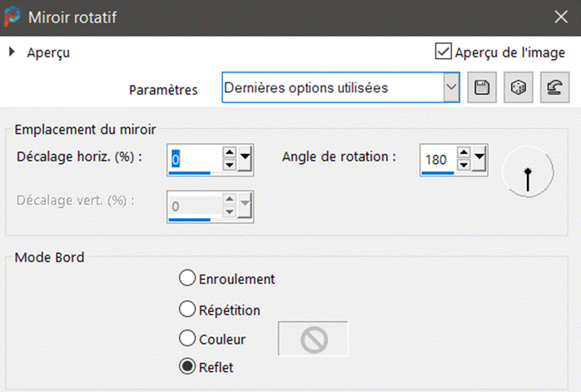Increase Décalage horiz. value with up arrow
The height and width of the screenshot is (392, 581).
pyautogui.click(x=229, y=153)
